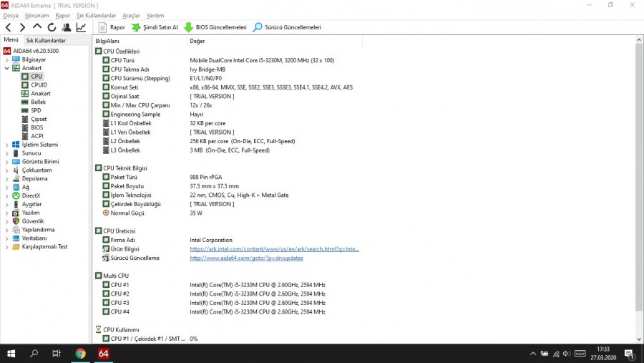Click the Rapor report toolbar button
The image size is (644, 363).
click(112, 27)
